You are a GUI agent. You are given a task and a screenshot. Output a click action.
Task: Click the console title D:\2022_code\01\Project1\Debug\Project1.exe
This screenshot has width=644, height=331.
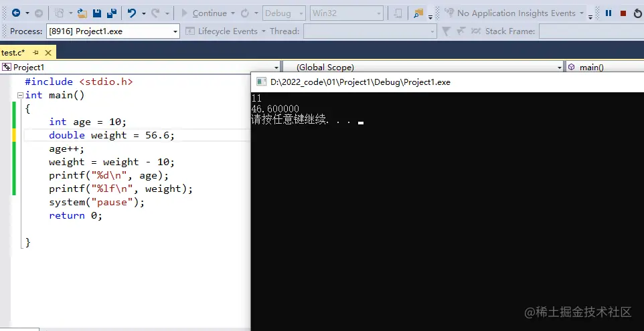click(360, 82)
